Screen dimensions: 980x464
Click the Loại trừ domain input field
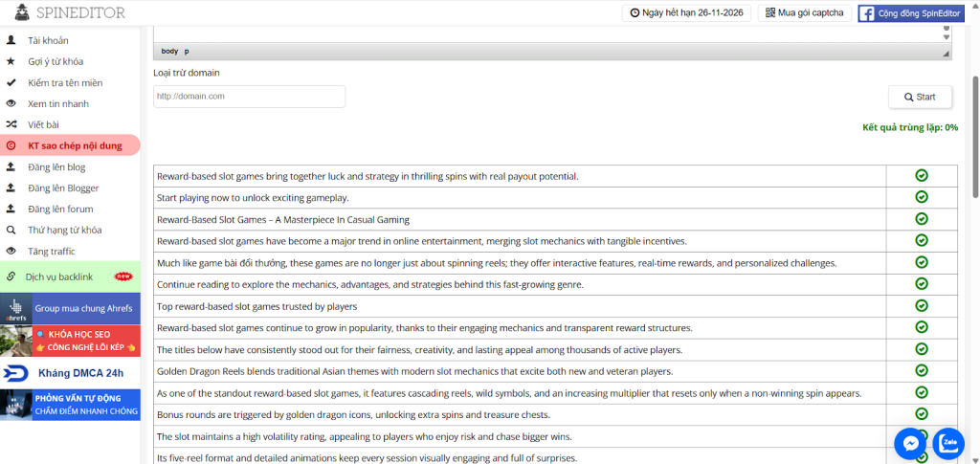click(x=249, y=97)
